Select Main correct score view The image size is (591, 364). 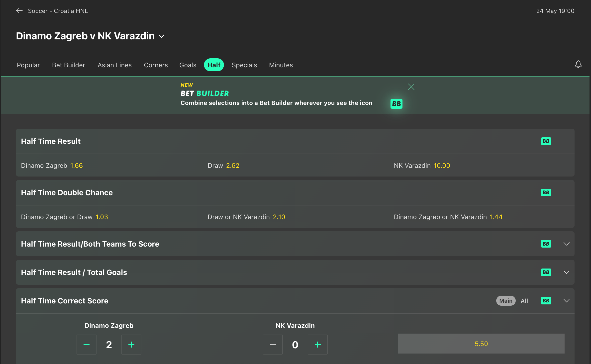pos(506,301)
